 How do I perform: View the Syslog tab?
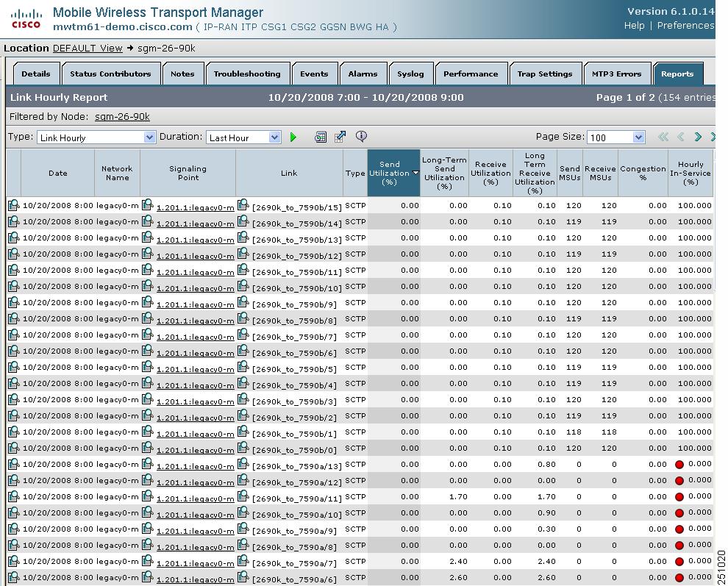tap(410, 74)
